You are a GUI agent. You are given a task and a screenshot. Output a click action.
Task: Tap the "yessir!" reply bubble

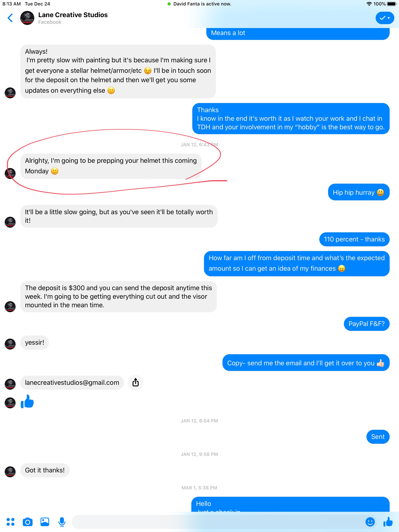coord(35,343)
